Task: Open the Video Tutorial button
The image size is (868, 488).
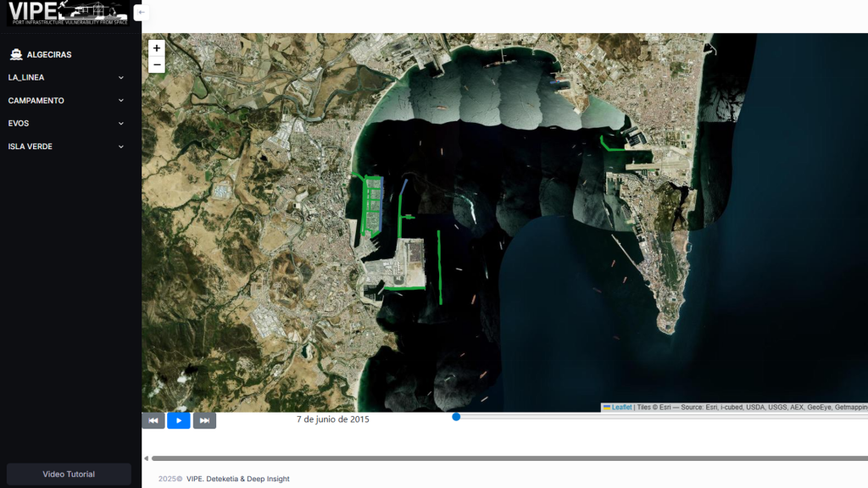Action: coord(69,474)
